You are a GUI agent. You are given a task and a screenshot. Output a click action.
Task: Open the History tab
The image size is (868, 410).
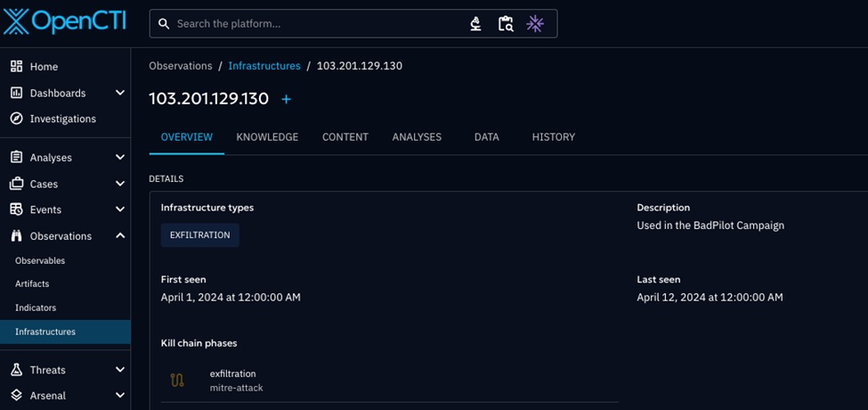click(554, 137)
